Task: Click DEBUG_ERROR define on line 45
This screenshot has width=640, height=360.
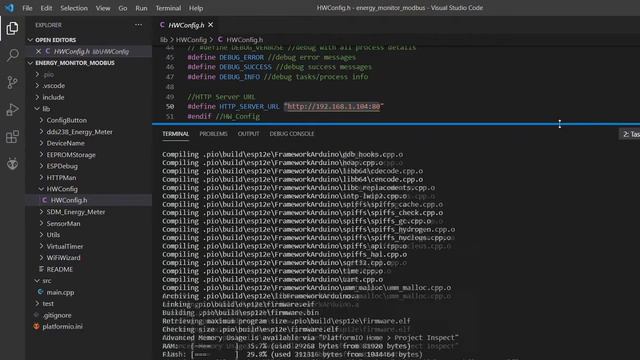Action: pyautogui.click(x=242, y=58)
